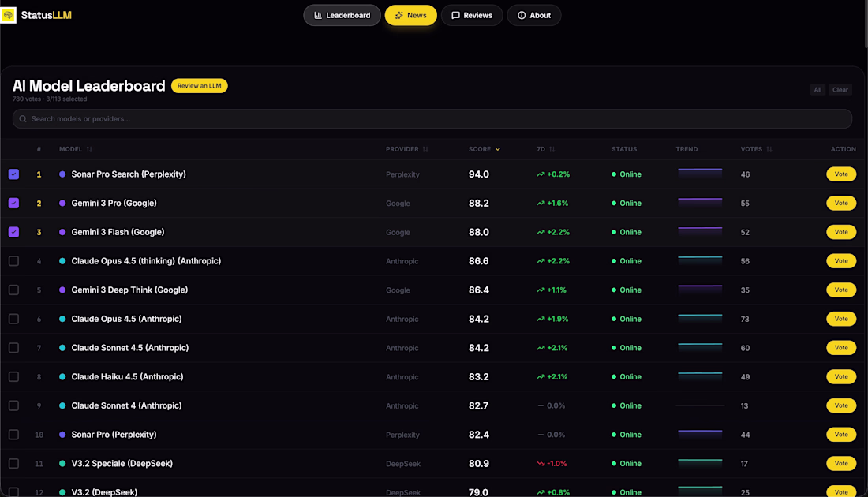The height and width of the screenshot is (497, 868).
Task: Check the Claude Opus 4.5 (thinking) checkbox
Action: 14,261
